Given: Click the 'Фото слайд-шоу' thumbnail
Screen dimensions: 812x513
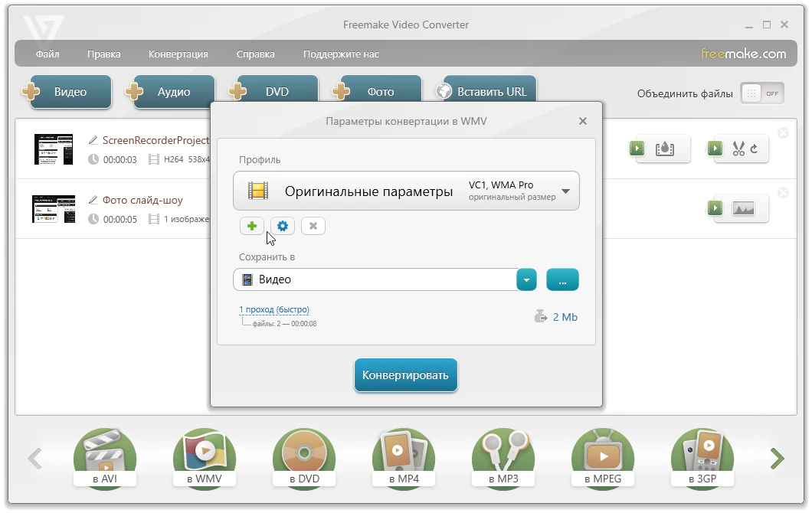Looking at the screenshot, I should tap(53, 208).
